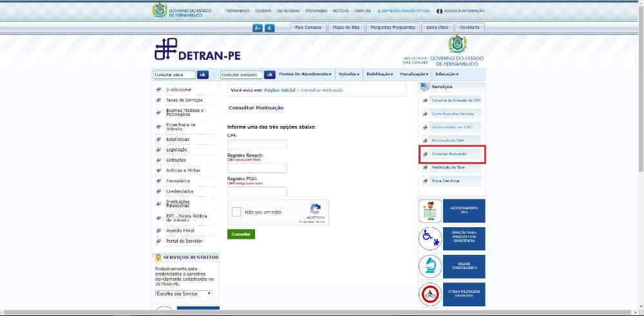Expand the Fiscalização dropdown menu
Screen dimensions: 644x316
click(414, 74)
